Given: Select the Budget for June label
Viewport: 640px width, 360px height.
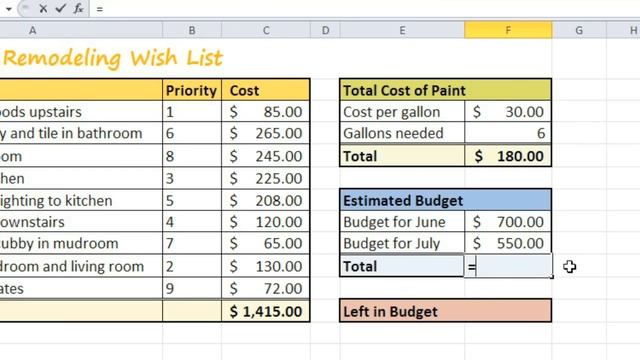Looking at the screenshot, I should [x=402, y=222].
